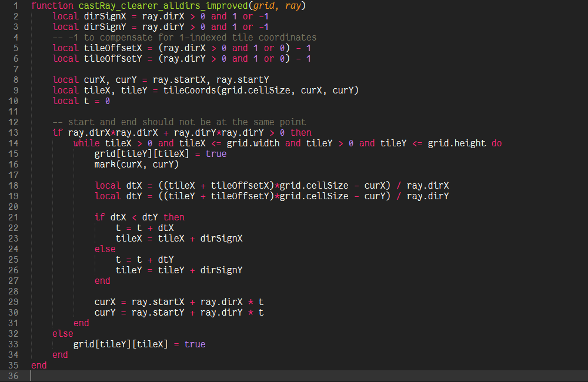588x382 pixels.
Task: Click 'true' value on line 33
Action: [x=195, y=344]
